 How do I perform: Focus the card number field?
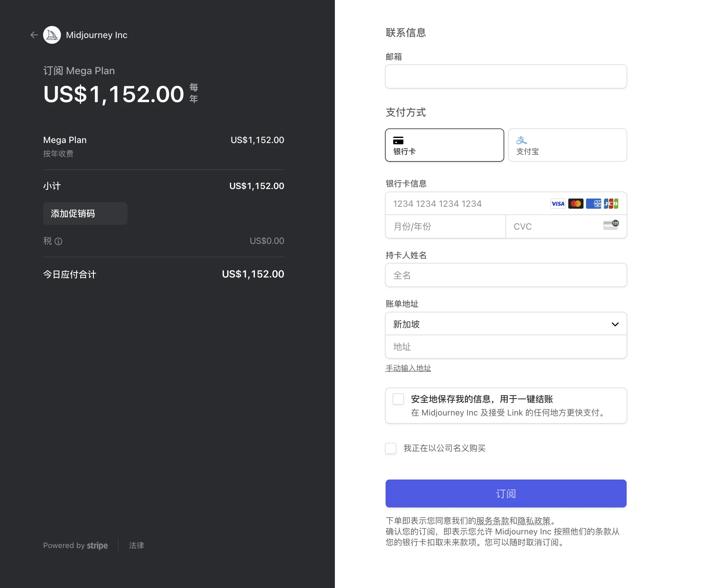pos(506,204)
